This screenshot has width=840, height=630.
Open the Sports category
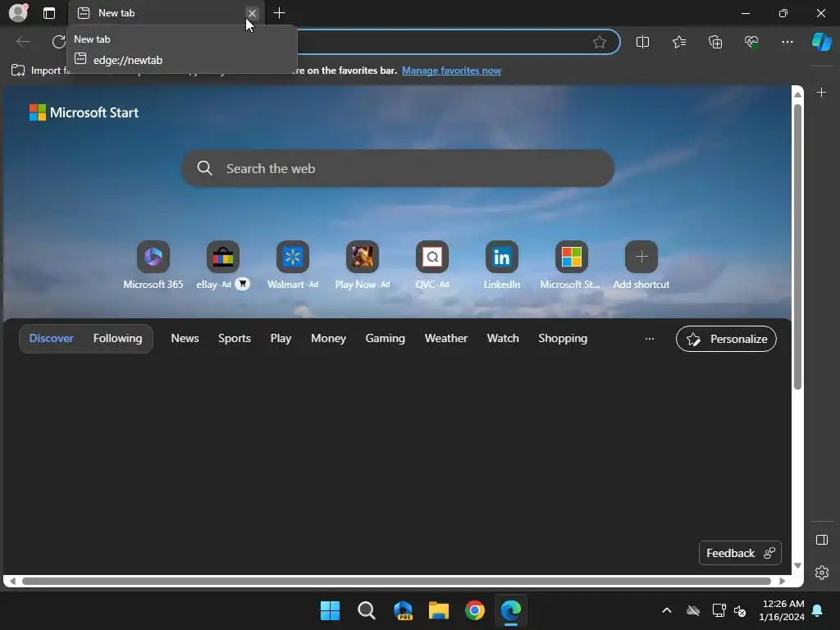[234, 339]
